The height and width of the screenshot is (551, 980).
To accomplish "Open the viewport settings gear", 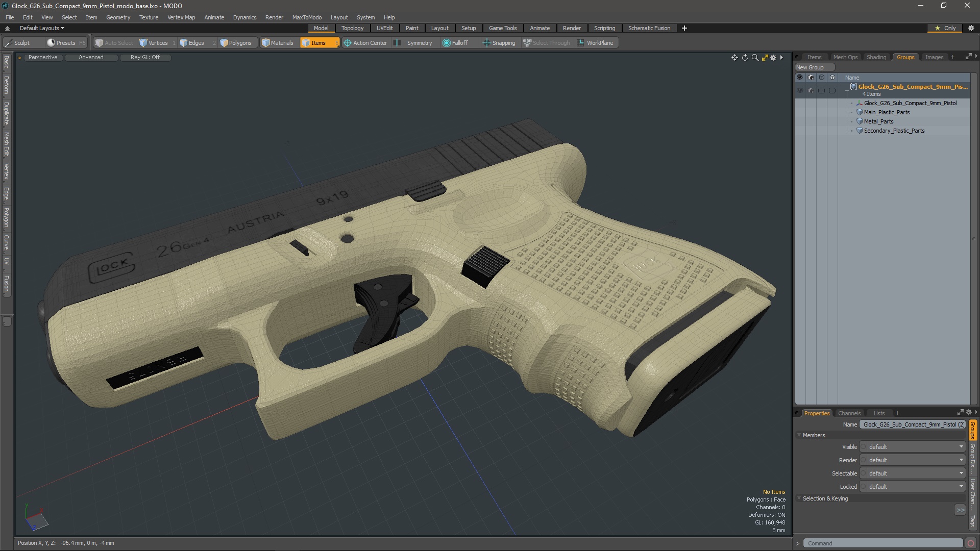I will coord(773,58).
